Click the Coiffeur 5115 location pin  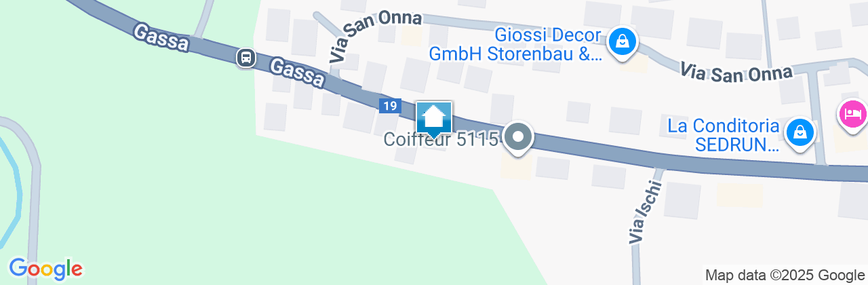[519, 139]
